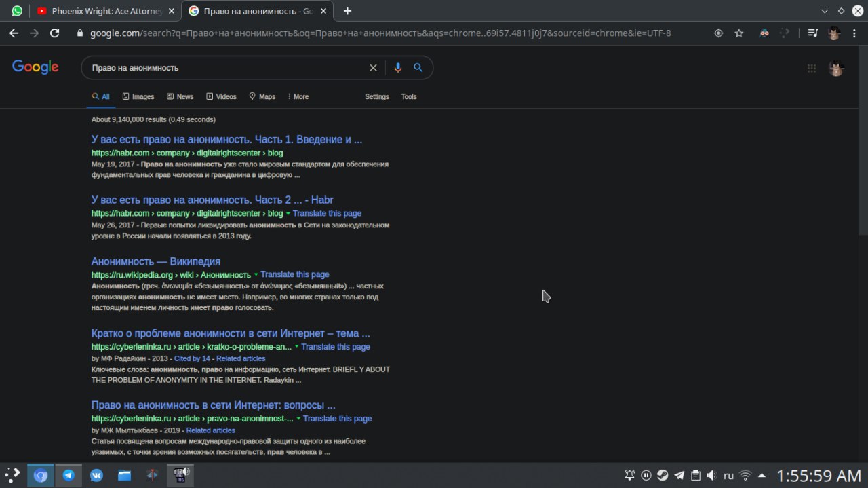Image resolution: width=868 pixels, height=488 pixels.
Task: Open the 'Анонимность — Википедия' result
Action: pos(156,261)
